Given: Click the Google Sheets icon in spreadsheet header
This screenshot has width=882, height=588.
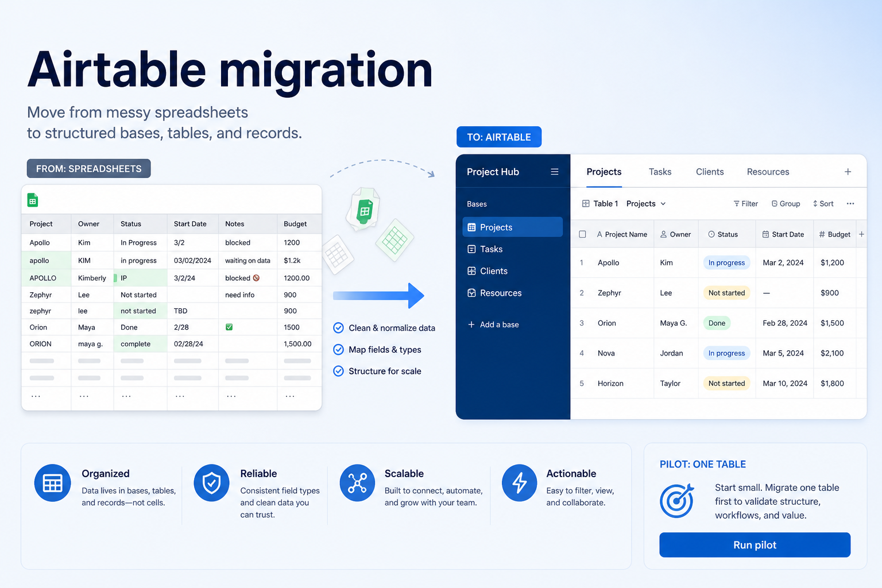Looking at the screenshot, I should (x=33, y=200).
